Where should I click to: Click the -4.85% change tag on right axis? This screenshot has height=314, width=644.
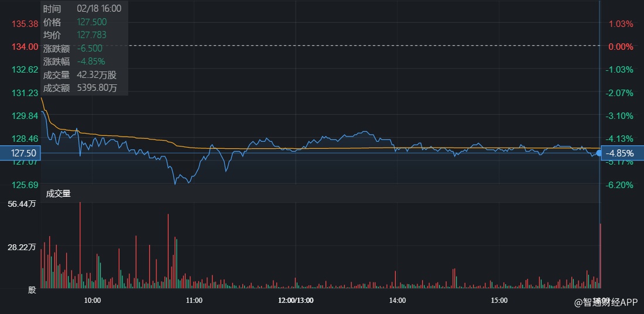[623, 153]
